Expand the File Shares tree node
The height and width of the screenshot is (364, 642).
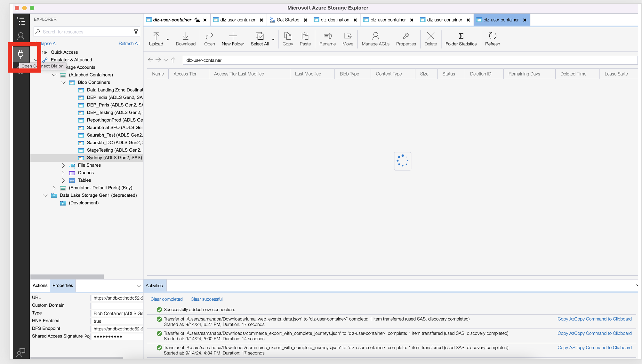tap(63, 165)
